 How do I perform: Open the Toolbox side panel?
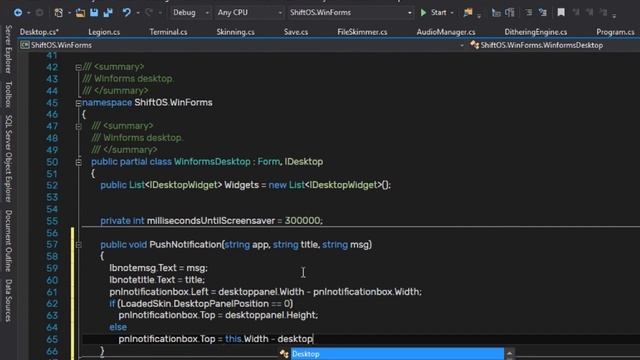click(x=8, y=94)
